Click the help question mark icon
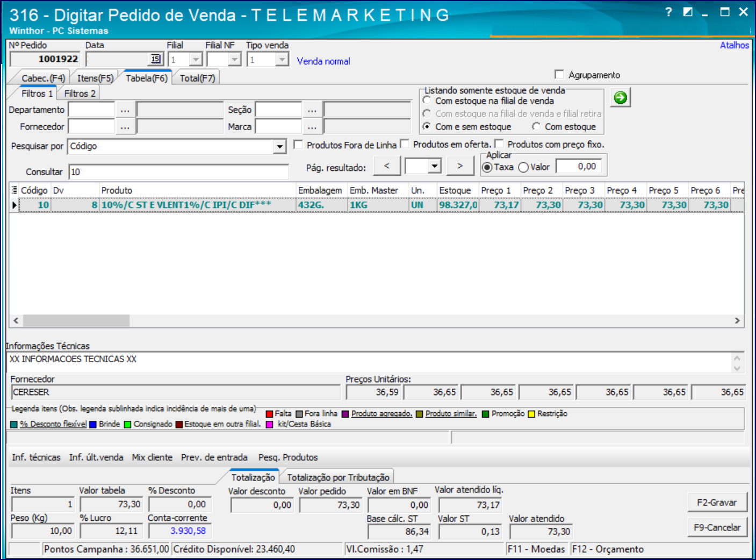 (x=668, y=12)
